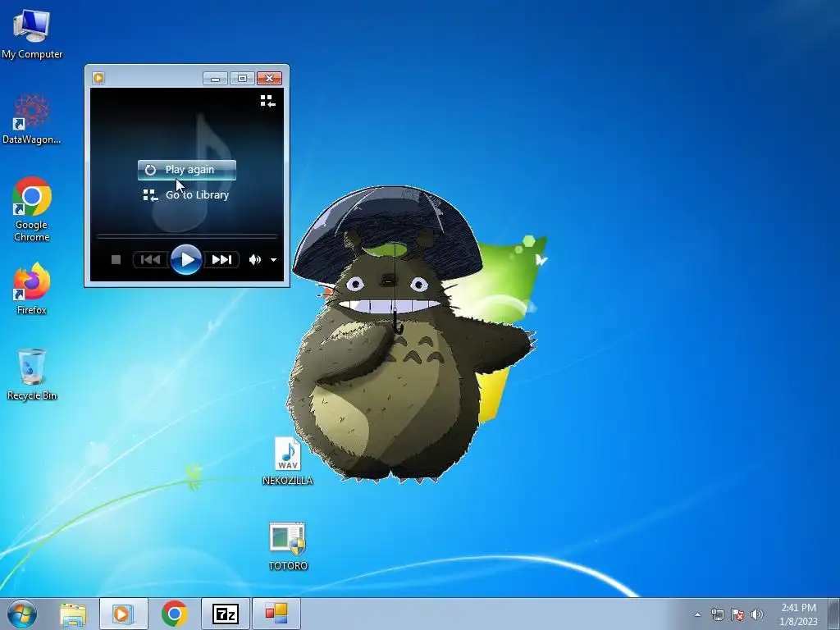Click the network tray icon

717,614
